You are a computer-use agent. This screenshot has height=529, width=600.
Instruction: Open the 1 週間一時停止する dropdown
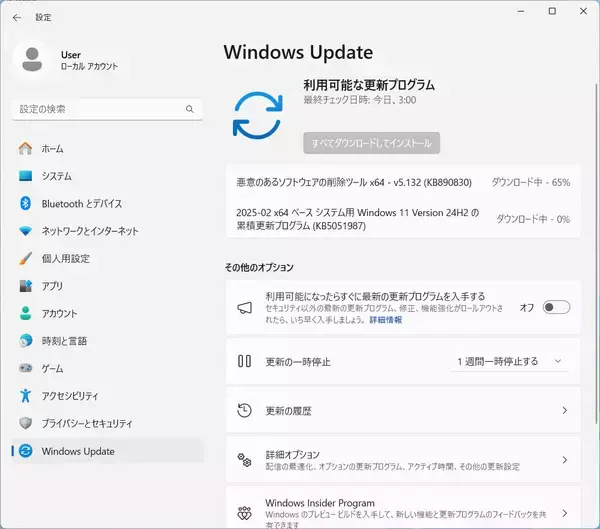[x=509, y=361]
